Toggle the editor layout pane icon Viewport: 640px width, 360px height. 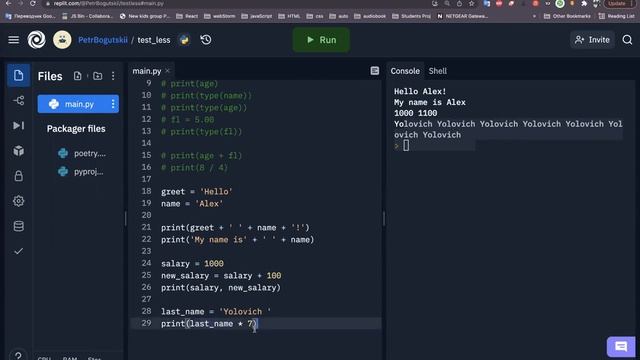pyautogui.click(x=375, y=71)
